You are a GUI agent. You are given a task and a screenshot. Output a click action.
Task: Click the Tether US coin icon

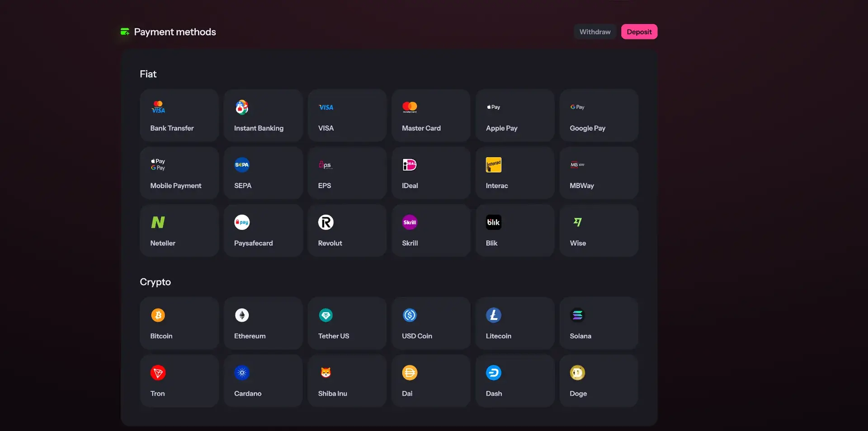coord(326,315)
